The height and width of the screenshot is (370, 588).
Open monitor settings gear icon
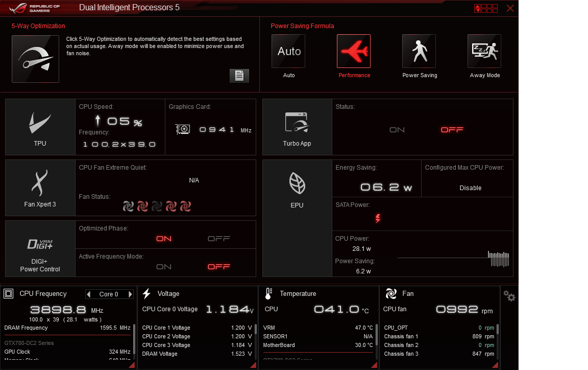click(509, 296)
